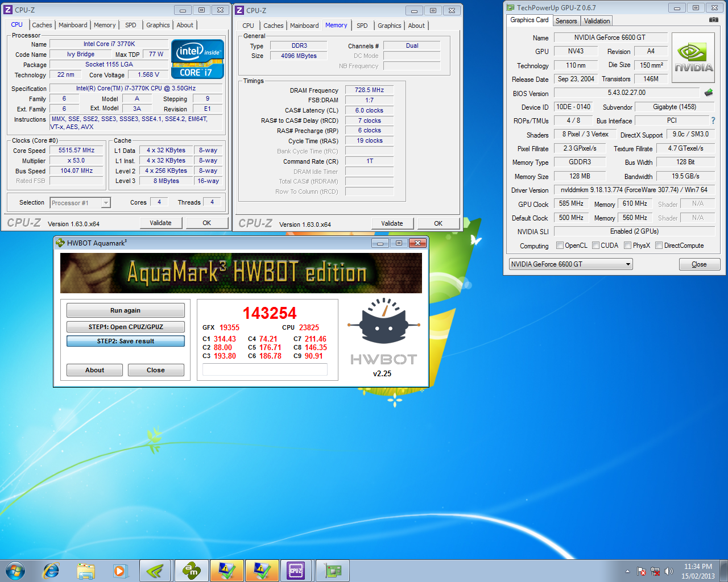The height and width of the screenshot is (582, 728).
Task: Click the Driver Version nvlddmkm field
Action: (634, 190)
